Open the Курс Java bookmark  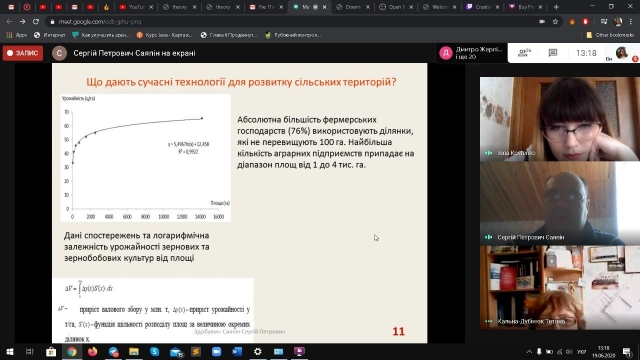point(164,35)
